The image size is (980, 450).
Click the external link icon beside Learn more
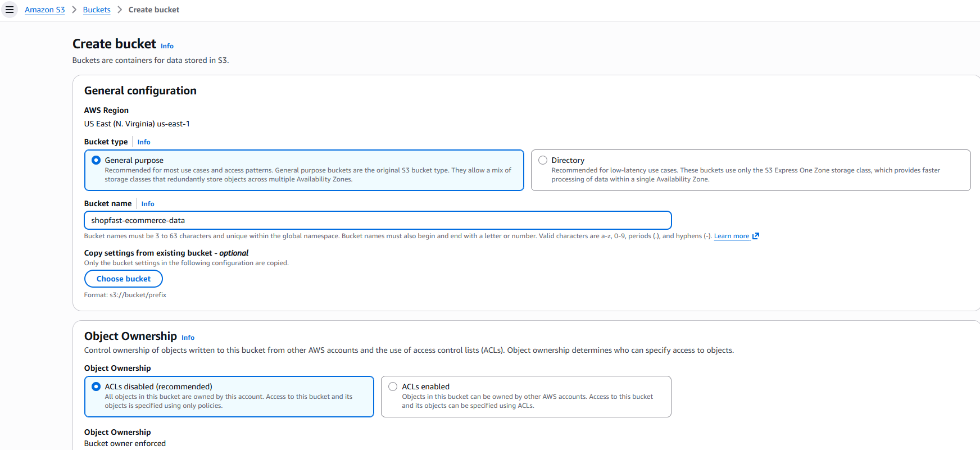pos(756,236)
